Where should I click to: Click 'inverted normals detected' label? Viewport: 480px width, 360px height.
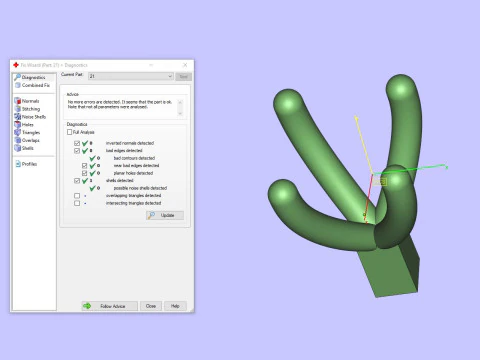tap(130, 143)
